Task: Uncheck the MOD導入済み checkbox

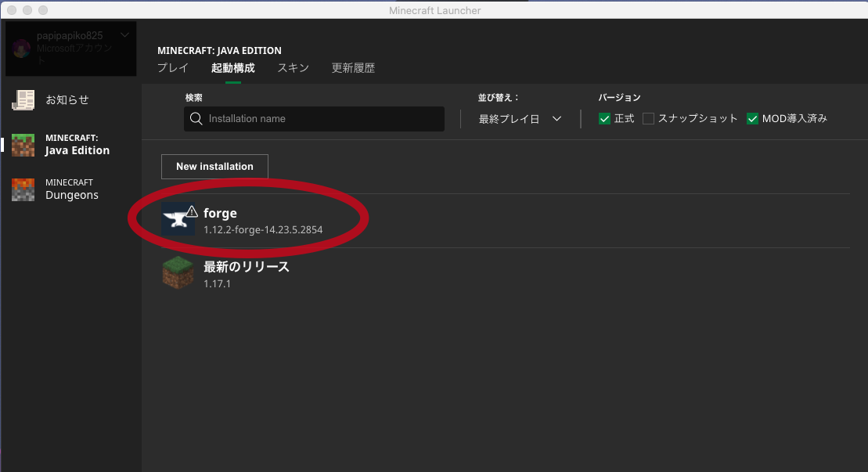Action: coord(752,119)
